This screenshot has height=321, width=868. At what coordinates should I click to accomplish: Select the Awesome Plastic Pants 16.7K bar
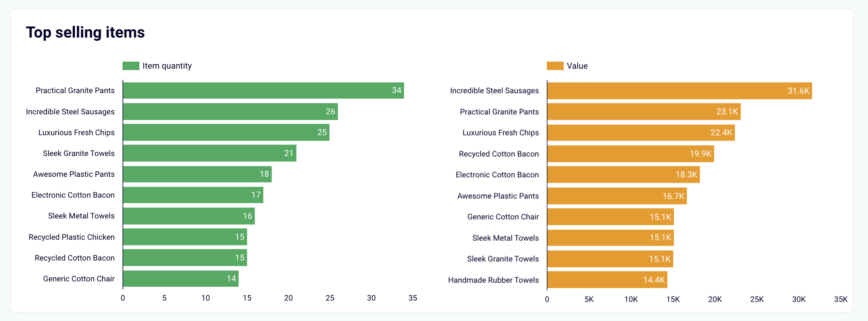617,196
